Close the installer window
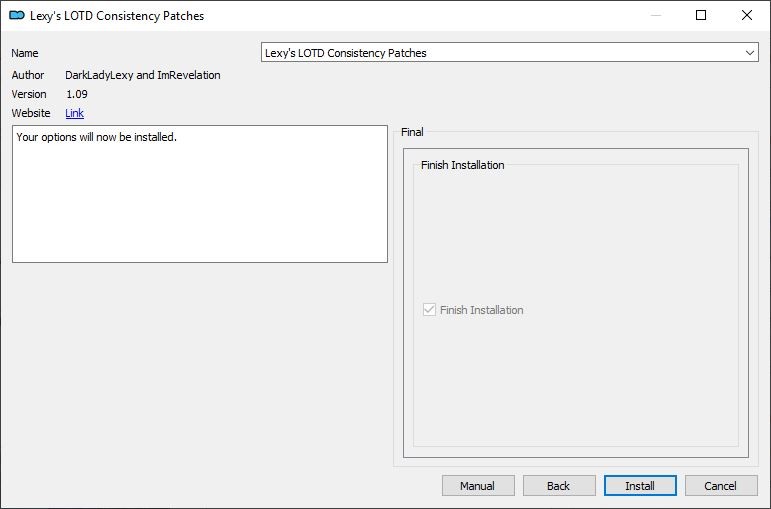The image size is (771, 509). point(746,15)
